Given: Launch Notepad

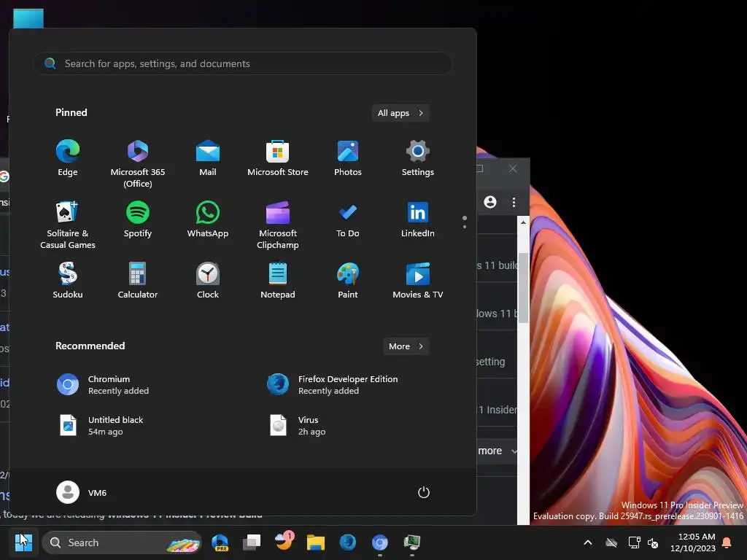Looking at the screenshot, I should coord(278,281).
